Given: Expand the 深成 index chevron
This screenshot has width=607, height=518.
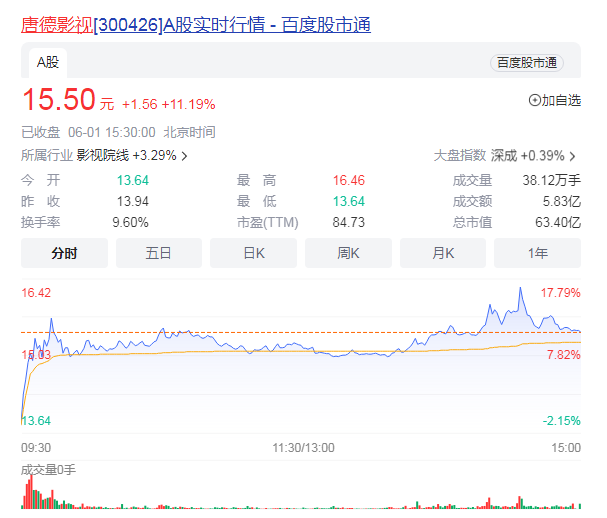Looking at the screenshot, I should (x=573, y=156).
